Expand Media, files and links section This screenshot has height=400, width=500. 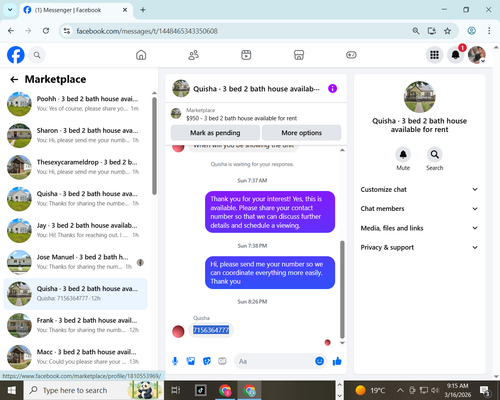pos(419,228)
